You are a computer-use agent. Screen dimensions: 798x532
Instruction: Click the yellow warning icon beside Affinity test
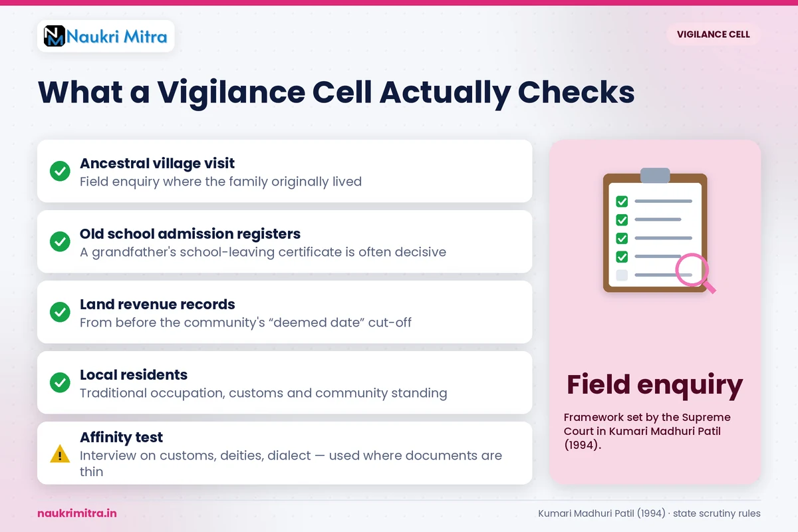60,454
